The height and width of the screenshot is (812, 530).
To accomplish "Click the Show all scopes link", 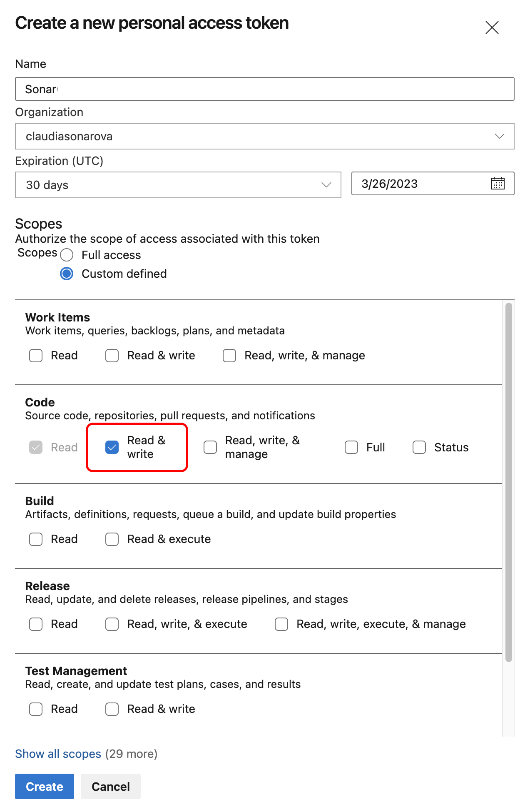I will 58,754.
